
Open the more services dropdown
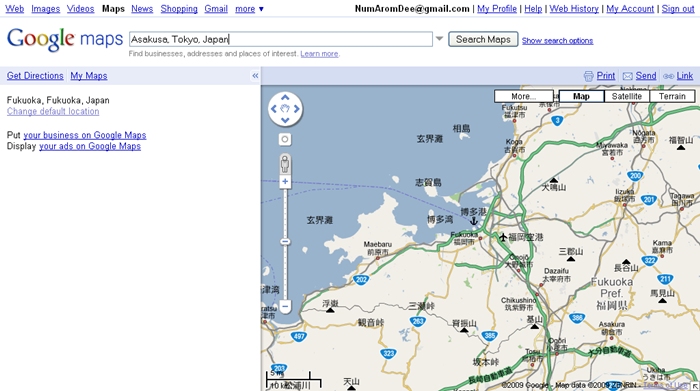pyautogui.click(x=249, y=8)
